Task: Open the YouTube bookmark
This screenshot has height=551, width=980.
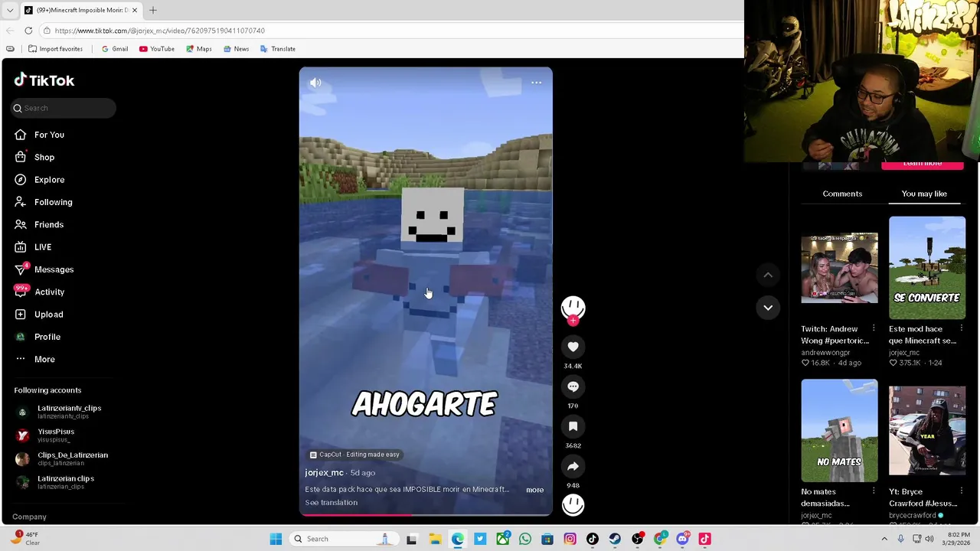Action: tap(157, 49)
